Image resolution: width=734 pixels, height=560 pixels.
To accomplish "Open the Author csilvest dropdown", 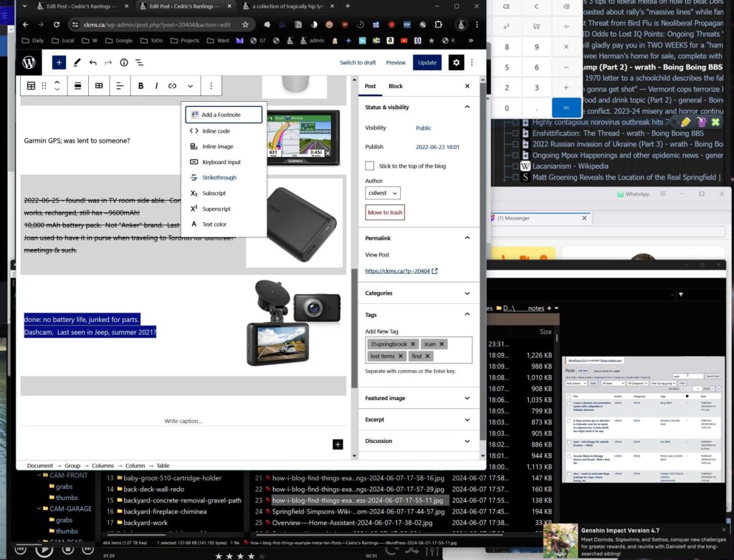I will tap(383, 193).
